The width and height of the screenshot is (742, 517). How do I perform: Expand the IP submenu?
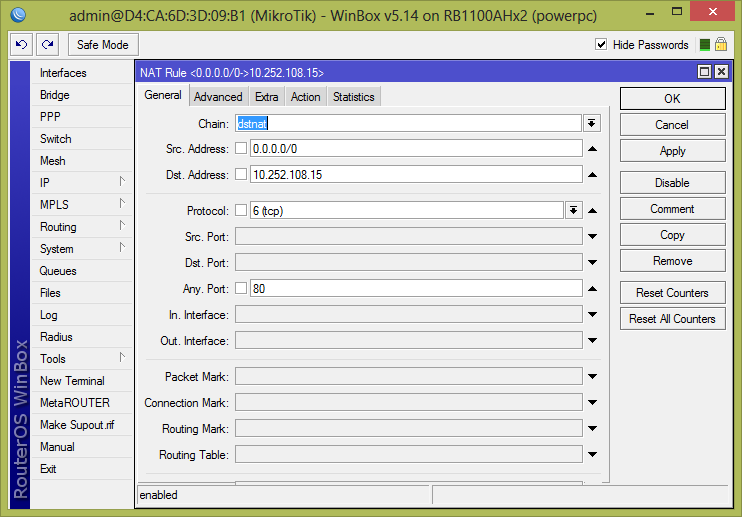[x=82, y=183]
